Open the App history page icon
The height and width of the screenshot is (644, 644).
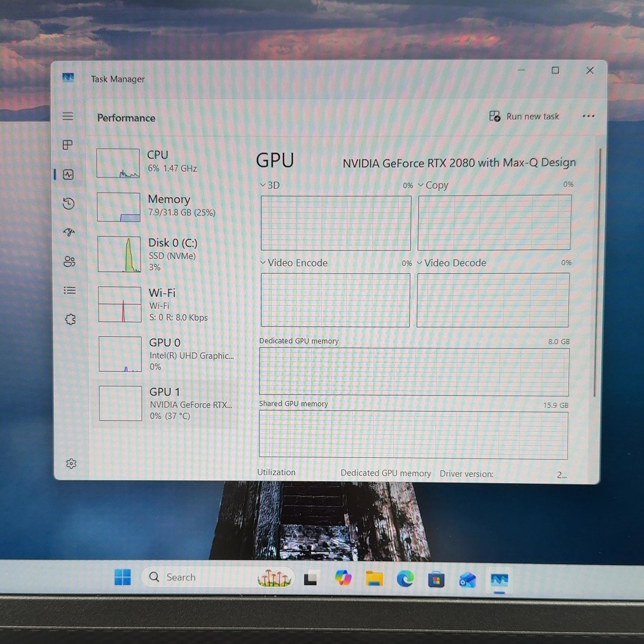click(69, 203)
